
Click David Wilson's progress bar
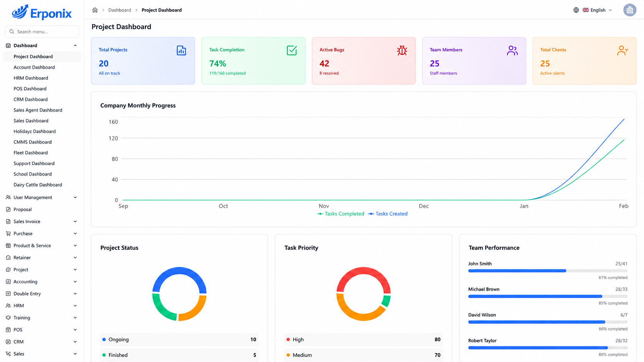pyautogui.click(x=548, y=322)
